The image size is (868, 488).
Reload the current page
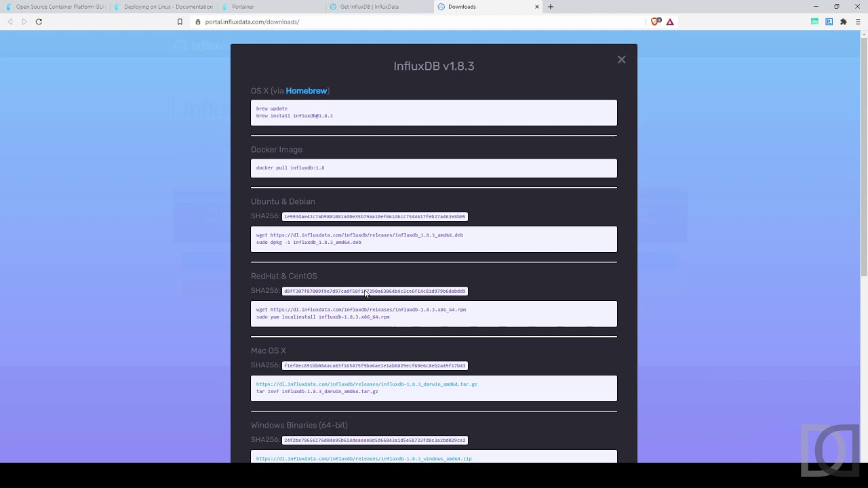tap(39, 22)
